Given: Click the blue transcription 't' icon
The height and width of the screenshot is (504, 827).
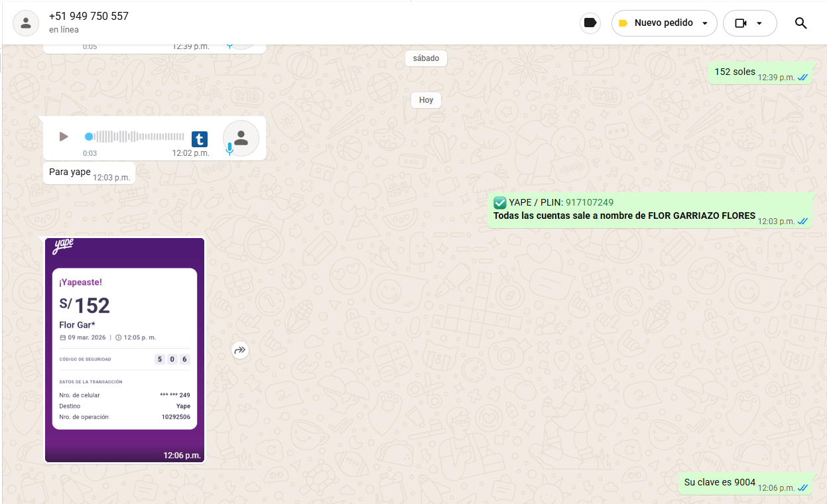Looking at the screenshot, I should pyautogui.click(x=199, y=139).
